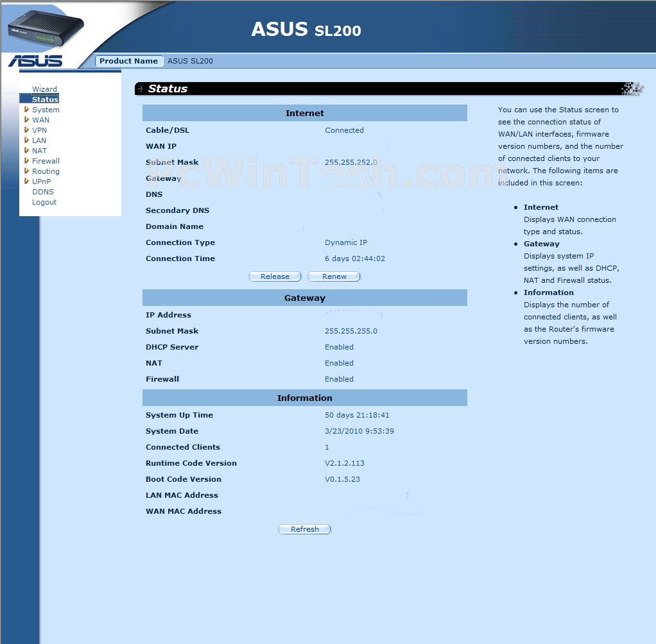Viewport: 656px width, 644px height.
Task: Click the ASUS SL200 product name text
Action: pos(190,61)
